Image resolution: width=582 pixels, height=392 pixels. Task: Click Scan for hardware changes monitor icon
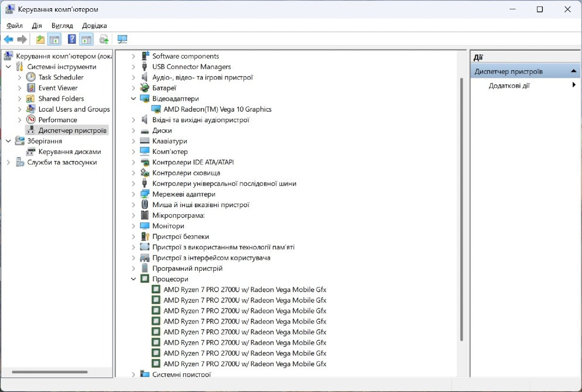coord(122,39)
